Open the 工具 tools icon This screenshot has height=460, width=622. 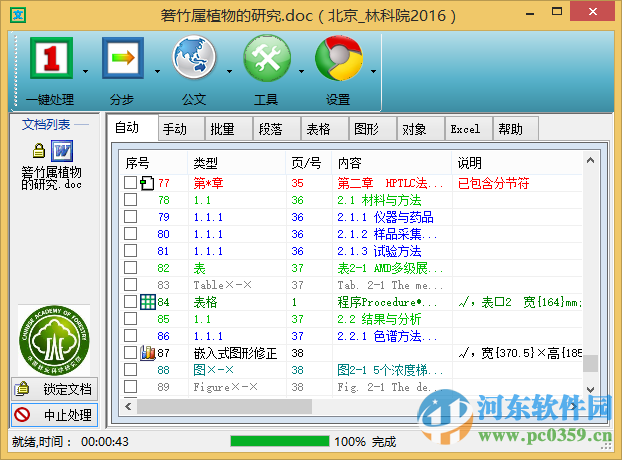(x=267, y=58)
